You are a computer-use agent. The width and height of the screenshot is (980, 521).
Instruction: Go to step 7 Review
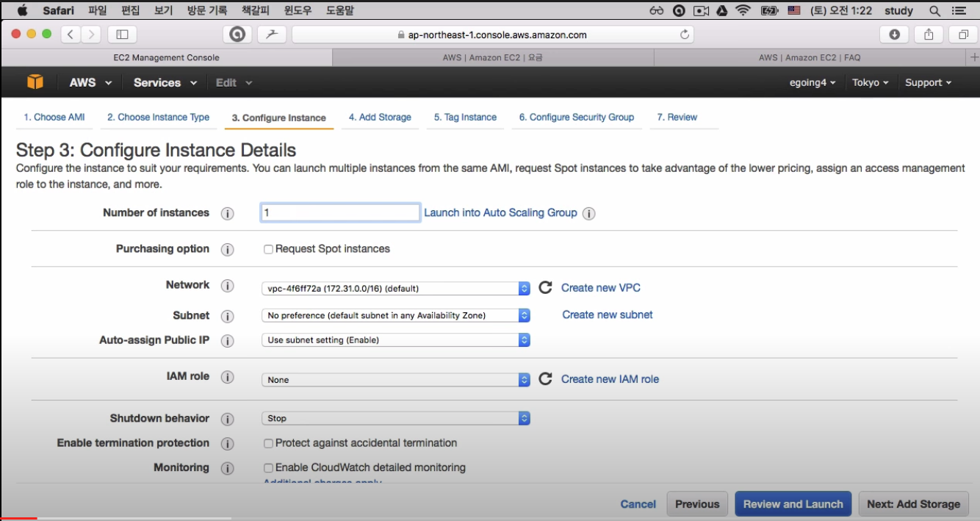(677, 118)
